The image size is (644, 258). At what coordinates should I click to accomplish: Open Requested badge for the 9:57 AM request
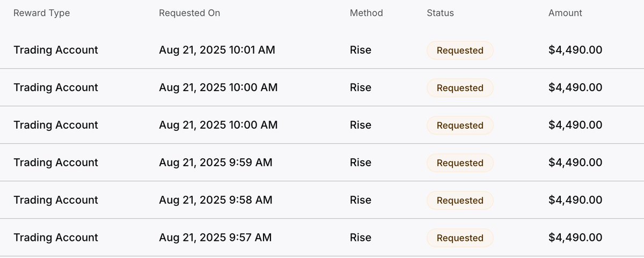[x=460, y=238]
